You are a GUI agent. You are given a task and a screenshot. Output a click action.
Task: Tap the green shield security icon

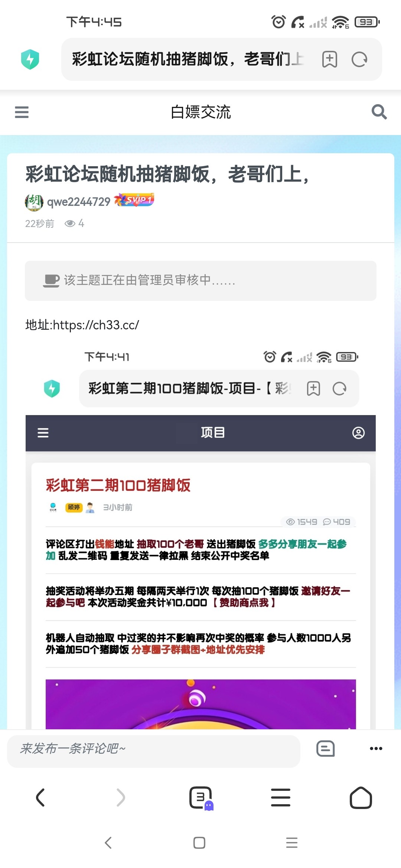point(30,59)
